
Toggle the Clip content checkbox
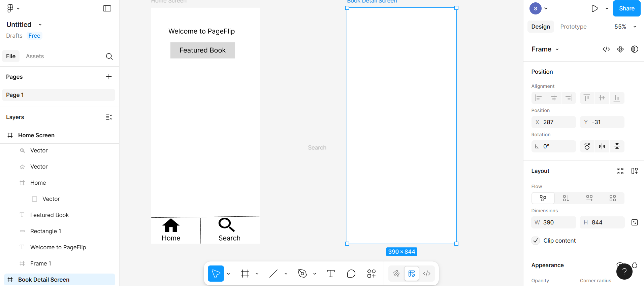tap(536, 241)
